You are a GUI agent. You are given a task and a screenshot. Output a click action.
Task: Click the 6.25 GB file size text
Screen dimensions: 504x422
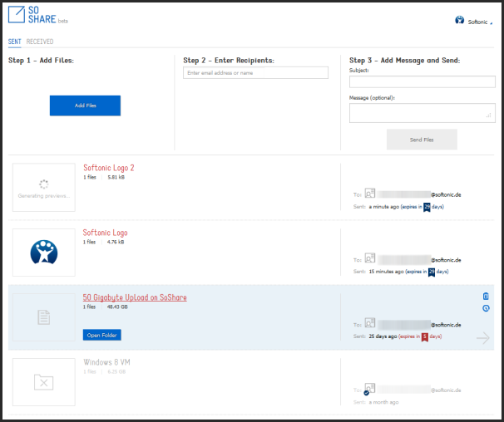click(116, 371)
